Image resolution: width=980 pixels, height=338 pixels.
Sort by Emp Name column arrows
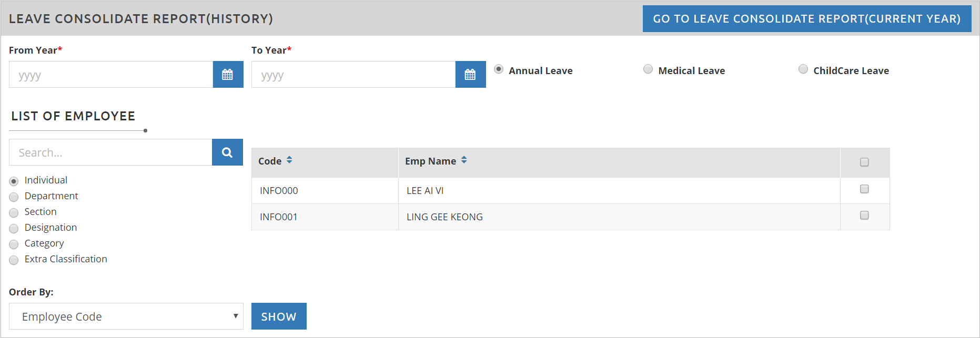tap(464, 160)
